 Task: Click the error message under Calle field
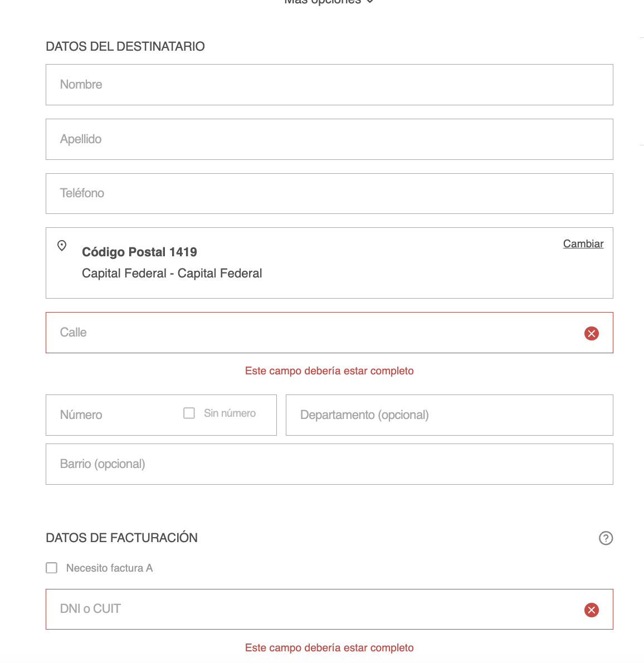(329, 371)
